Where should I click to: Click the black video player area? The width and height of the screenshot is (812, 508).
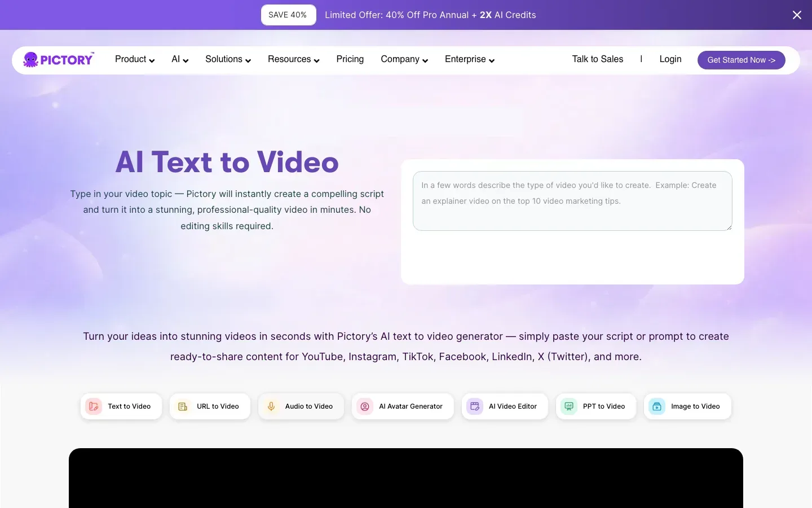pyautogui.click(x=406, y=478)
